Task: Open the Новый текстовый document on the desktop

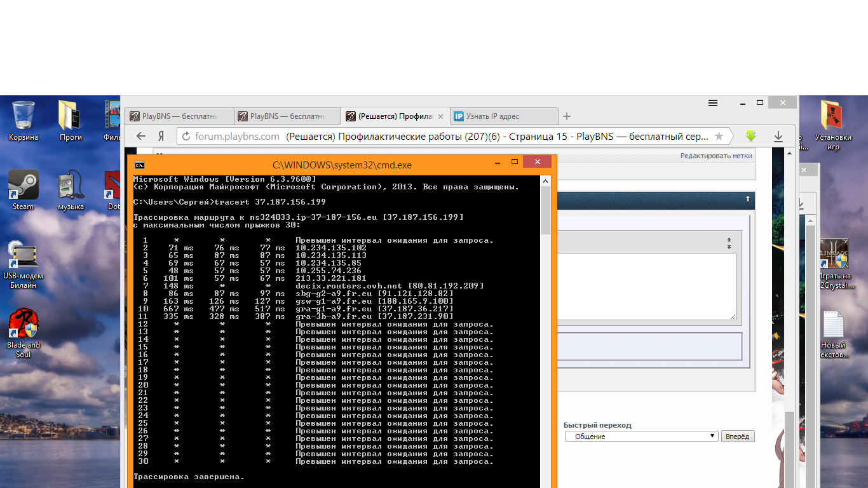Action: coord(833,334)
